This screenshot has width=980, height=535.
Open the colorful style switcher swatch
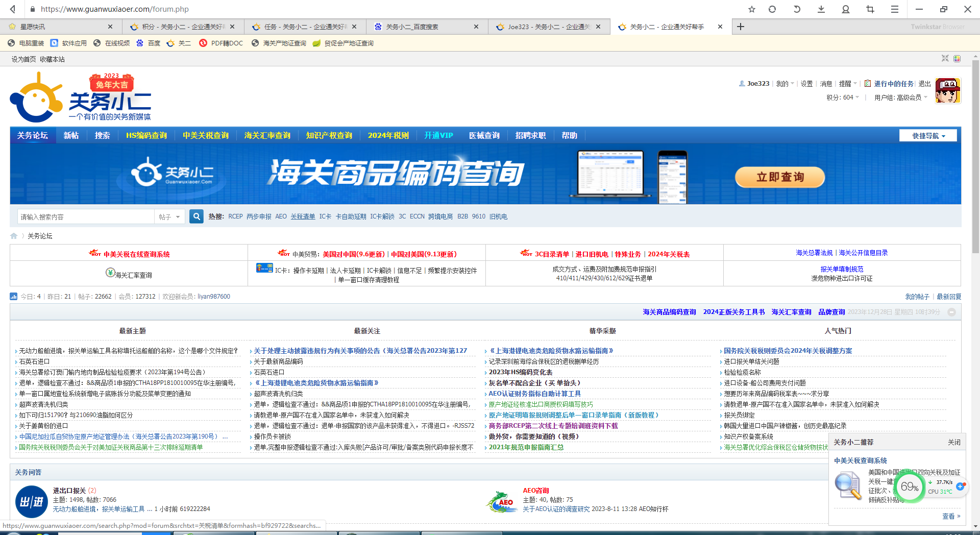tap(957, 59)
